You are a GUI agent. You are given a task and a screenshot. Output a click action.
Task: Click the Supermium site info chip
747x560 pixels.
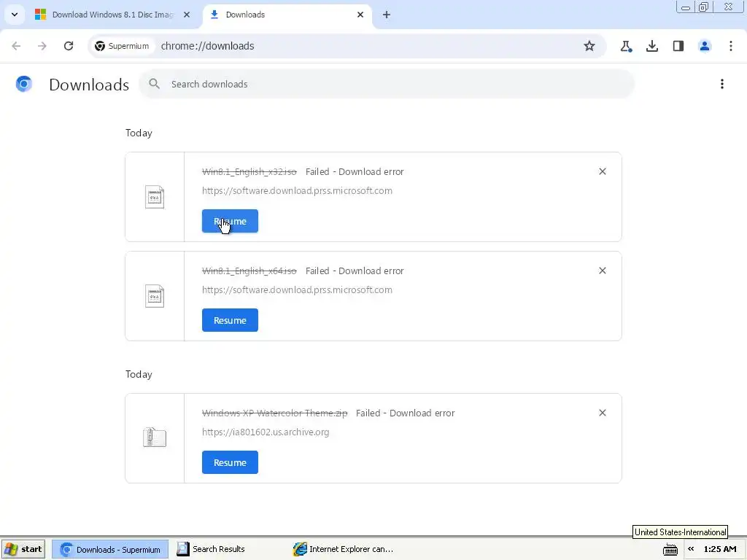tap(122, 46)
